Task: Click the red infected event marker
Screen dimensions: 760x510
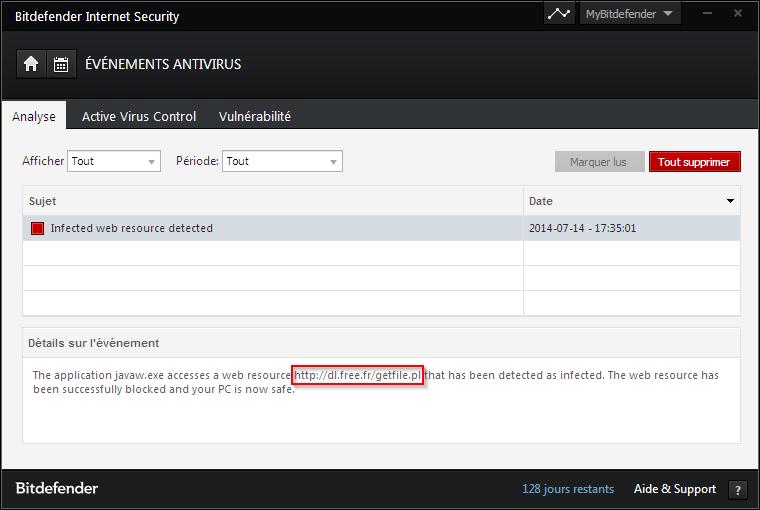Action: (x=37, y=228)
